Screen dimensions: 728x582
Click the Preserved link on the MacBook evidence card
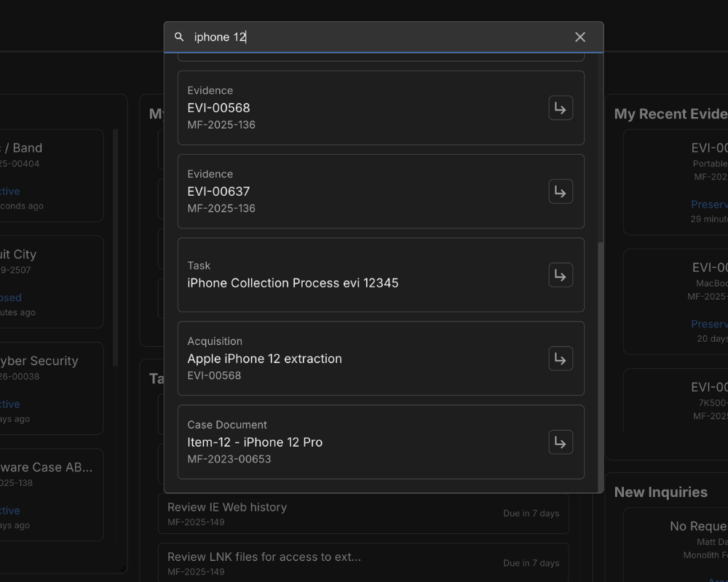point(709,324)
